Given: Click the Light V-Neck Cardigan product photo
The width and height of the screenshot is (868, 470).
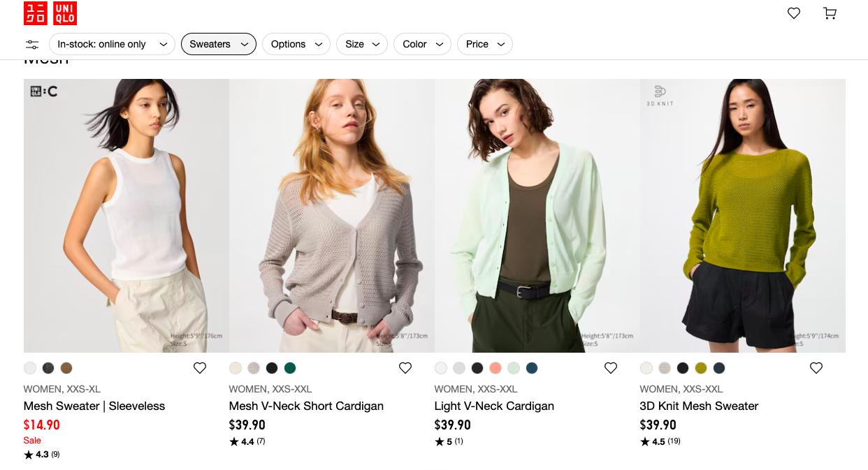Looking at the screenshot, I should point(537,216).
